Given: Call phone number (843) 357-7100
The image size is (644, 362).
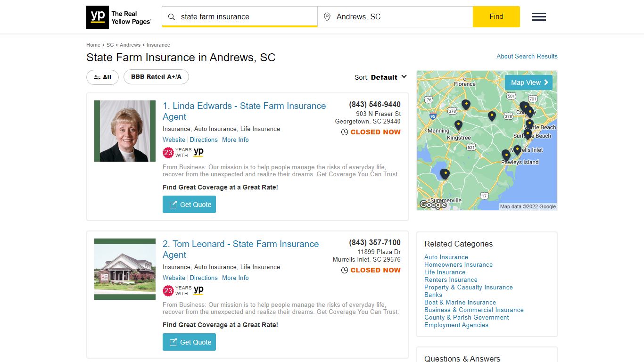Looking at the screenshot, I should pyautogui.click(x=375, y=242).
